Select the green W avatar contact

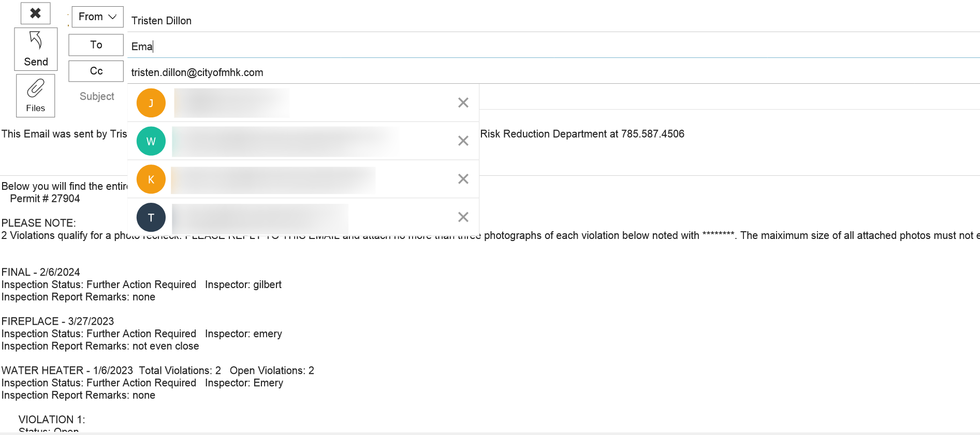[151, 141]
